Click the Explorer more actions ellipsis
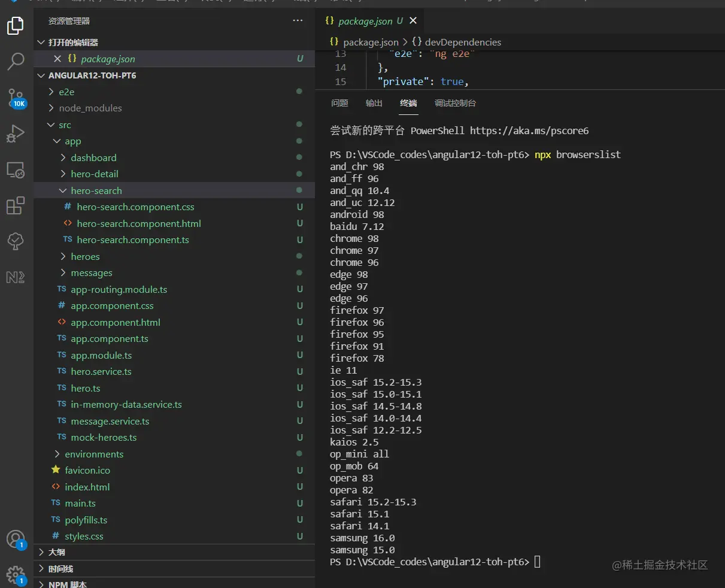725x588 pixels. pyautogui.click(x=298, y=21)
